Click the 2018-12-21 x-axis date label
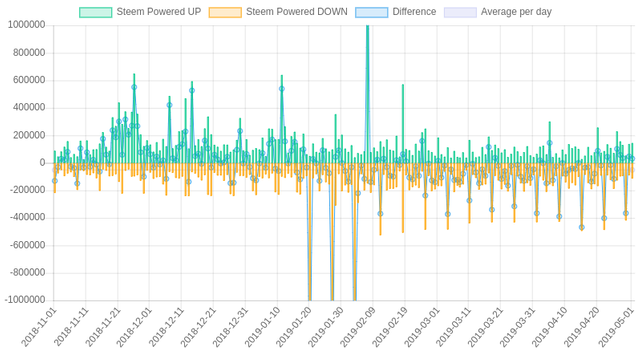This screenshot has width=640, height=361. click(198, 327)
